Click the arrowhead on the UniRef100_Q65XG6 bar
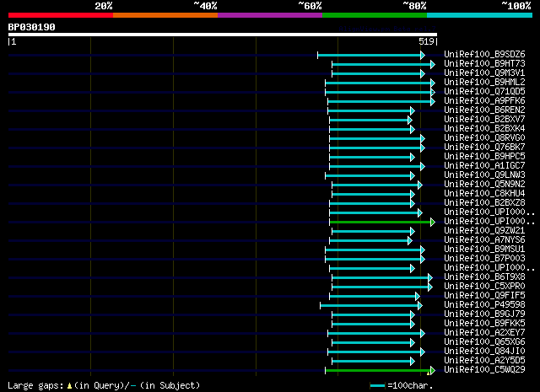540x392 pixels. (x=413, y=343)
